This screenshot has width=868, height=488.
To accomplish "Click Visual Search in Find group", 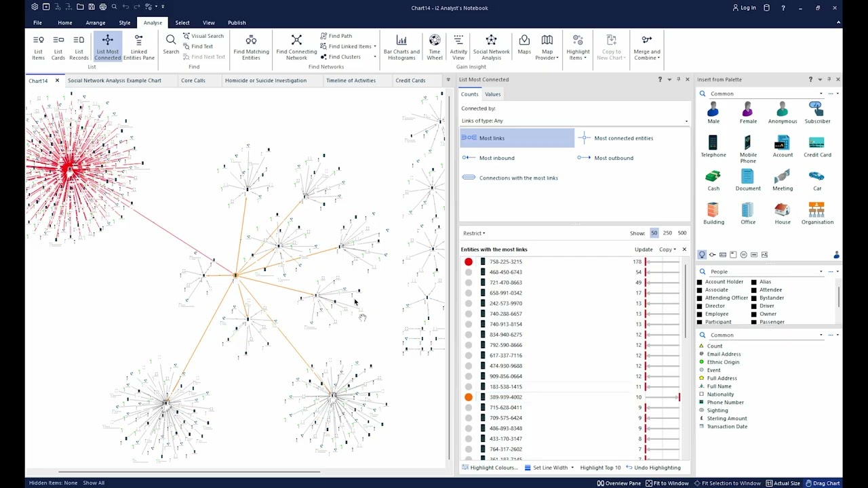I will pyautogui.click(x=203, y=36).
